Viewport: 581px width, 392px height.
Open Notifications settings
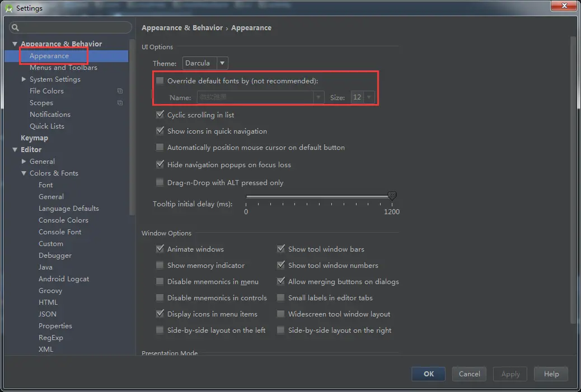[x=50, y=115]
